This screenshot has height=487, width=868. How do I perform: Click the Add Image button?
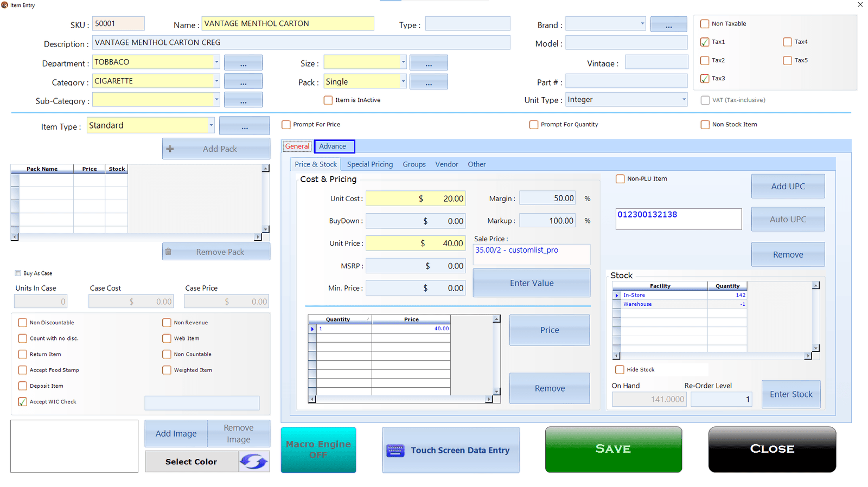point(176,433)
